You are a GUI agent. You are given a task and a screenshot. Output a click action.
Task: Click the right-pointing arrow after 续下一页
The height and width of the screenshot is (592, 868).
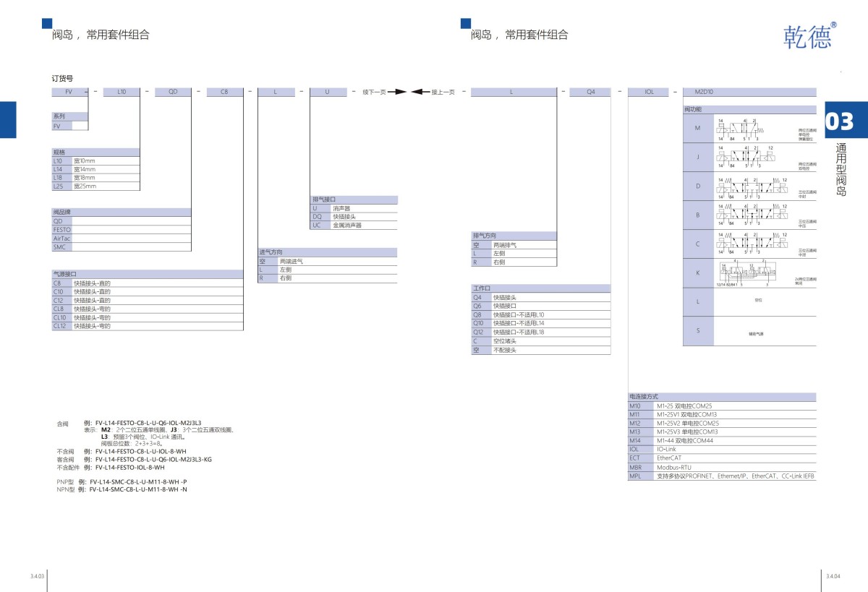[397, 92]
